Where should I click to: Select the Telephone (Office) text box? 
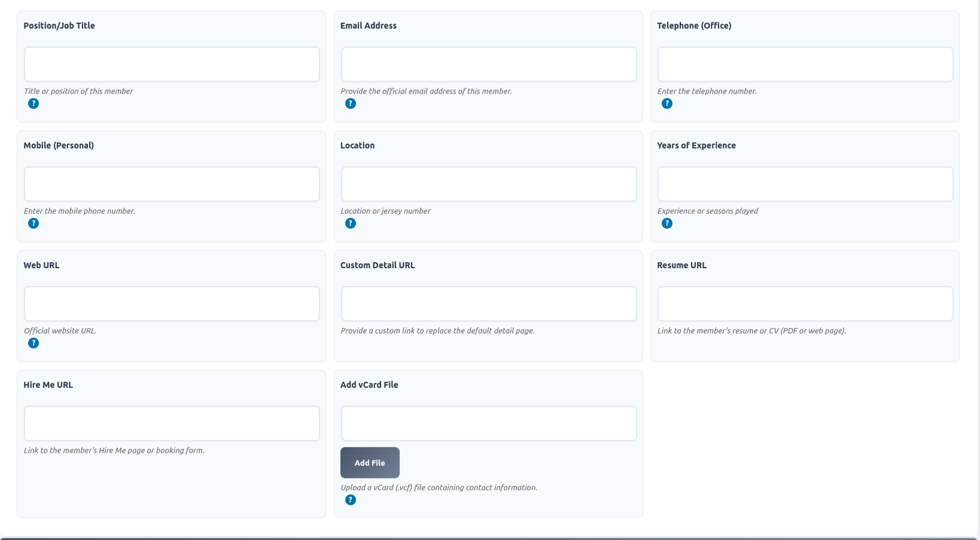coord(805,64)
